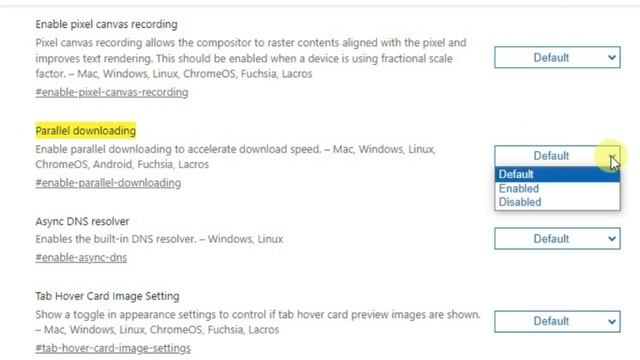
Task: Select the Async DNS resolver title
Action: [82, 221]
